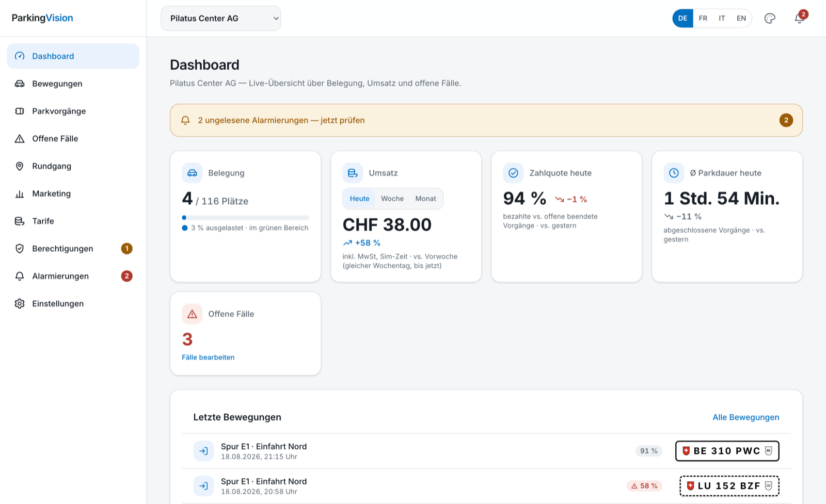Click the Bewegungen car icon
Screen dimensions: 826x504
(x=20, y=84)
